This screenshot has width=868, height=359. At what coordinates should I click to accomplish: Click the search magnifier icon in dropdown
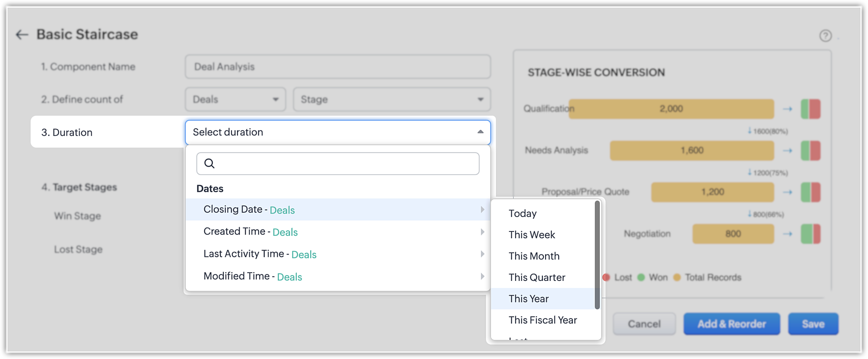click(x=209, y=164)
